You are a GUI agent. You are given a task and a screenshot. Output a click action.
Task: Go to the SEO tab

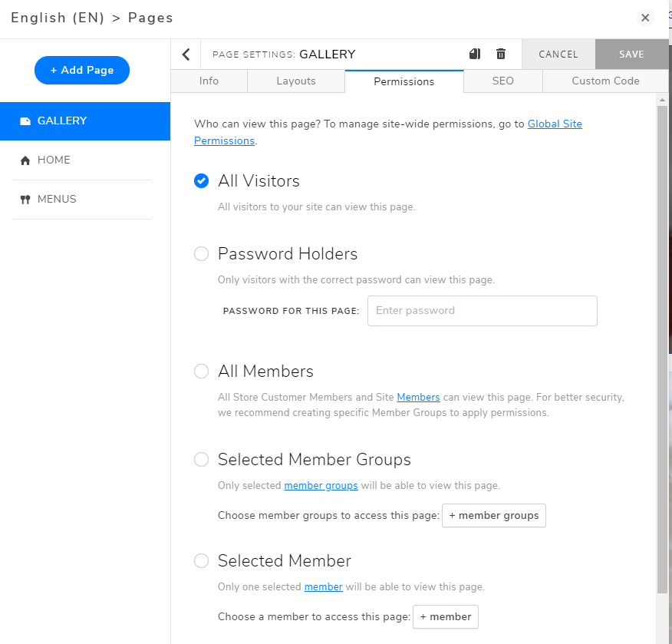[503, 81]
